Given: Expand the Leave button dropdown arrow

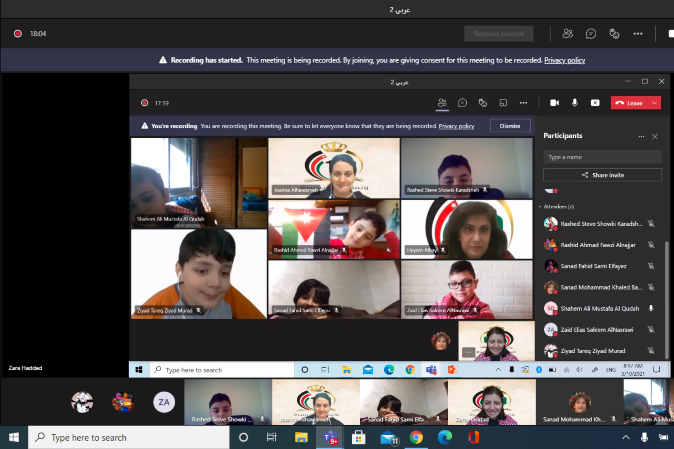Looking at the screenshot, I should 654,102.
